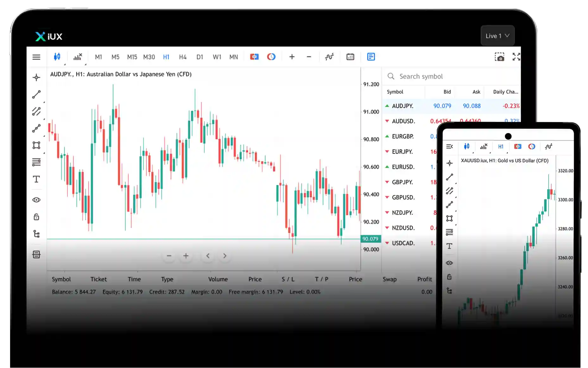Toggle the market watch panel icon

coord(371,57)
